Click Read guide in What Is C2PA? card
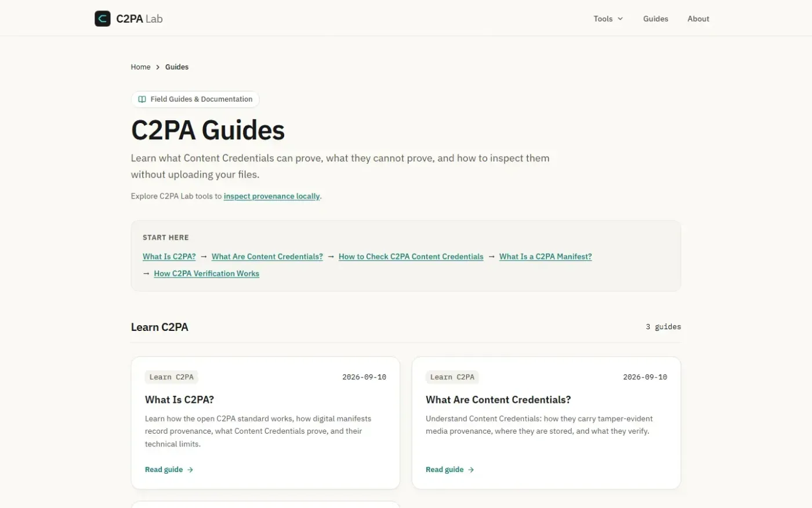Screen dimensions: 812x508 169,470
